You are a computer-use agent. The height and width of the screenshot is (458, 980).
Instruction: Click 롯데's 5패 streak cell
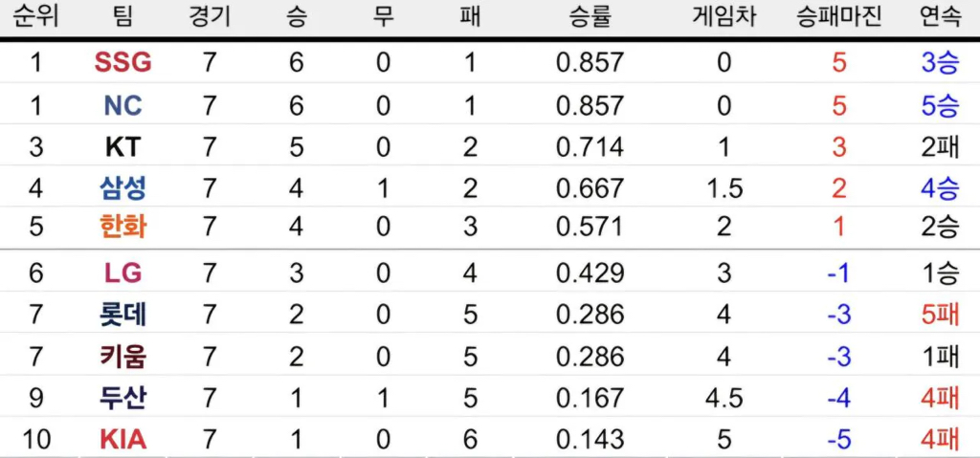(940, 315)
